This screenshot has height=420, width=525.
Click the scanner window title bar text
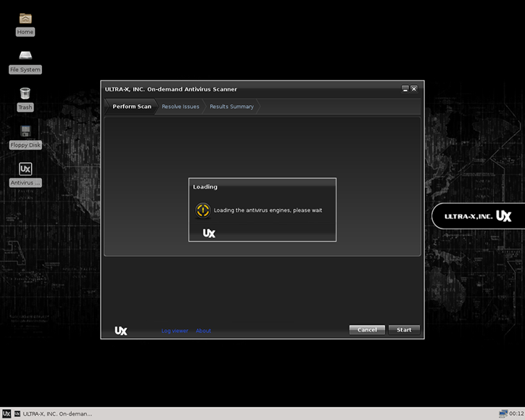point(170,89)
